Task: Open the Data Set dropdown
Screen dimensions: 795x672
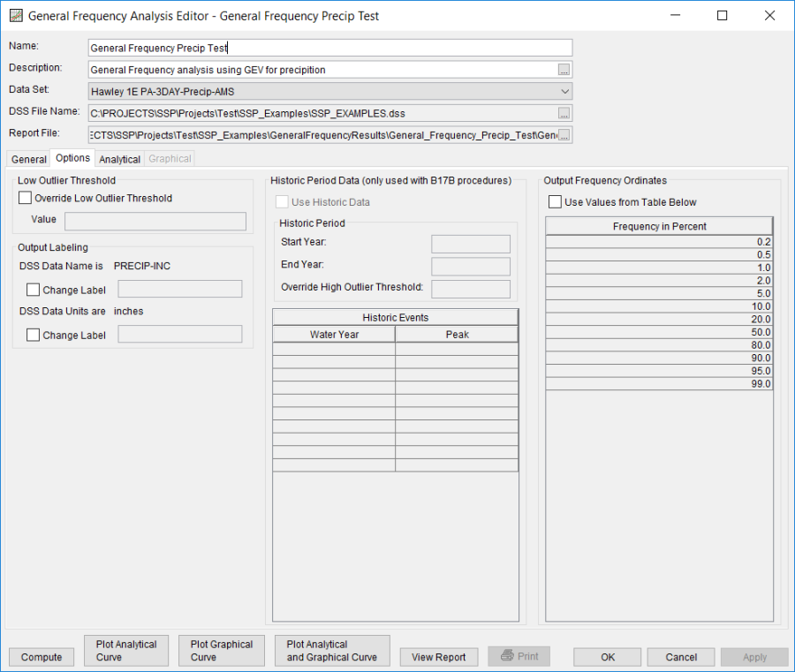Action: tap(564, 91)
